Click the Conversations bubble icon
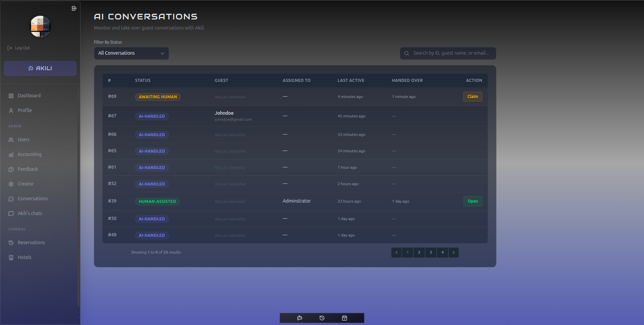 coord(11,199)
